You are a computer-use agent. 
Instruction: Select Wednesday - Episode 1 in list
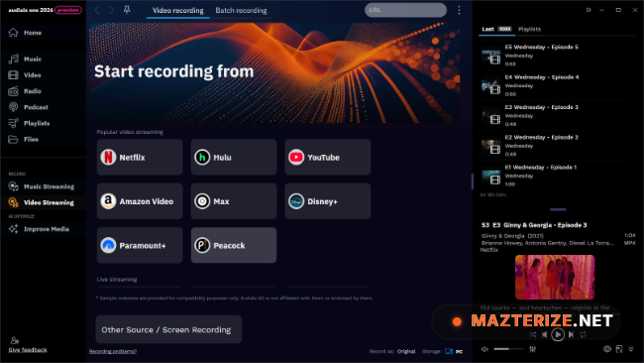click(555, 176)
